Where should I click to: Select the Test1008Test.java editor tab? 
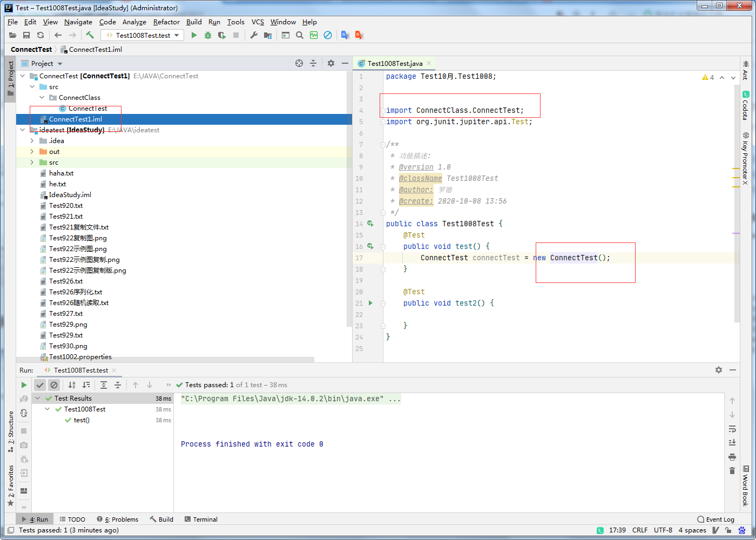point(395,63)
